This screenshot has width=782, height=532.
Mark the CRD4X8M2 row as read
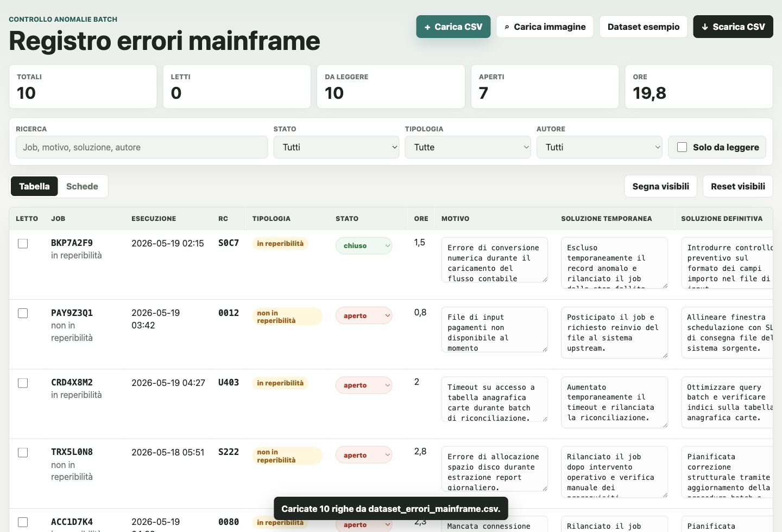coord(23,383)
